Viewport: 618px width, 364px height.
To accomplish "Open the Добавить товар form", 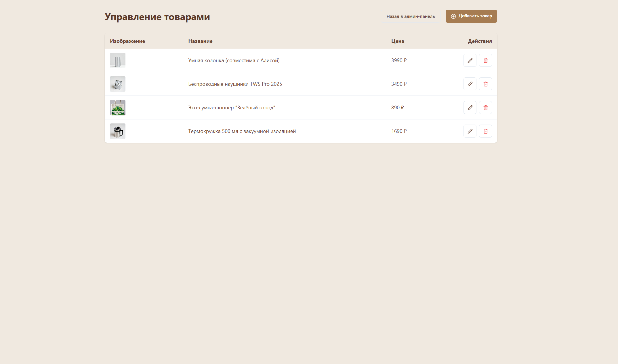I will (471, 16).
